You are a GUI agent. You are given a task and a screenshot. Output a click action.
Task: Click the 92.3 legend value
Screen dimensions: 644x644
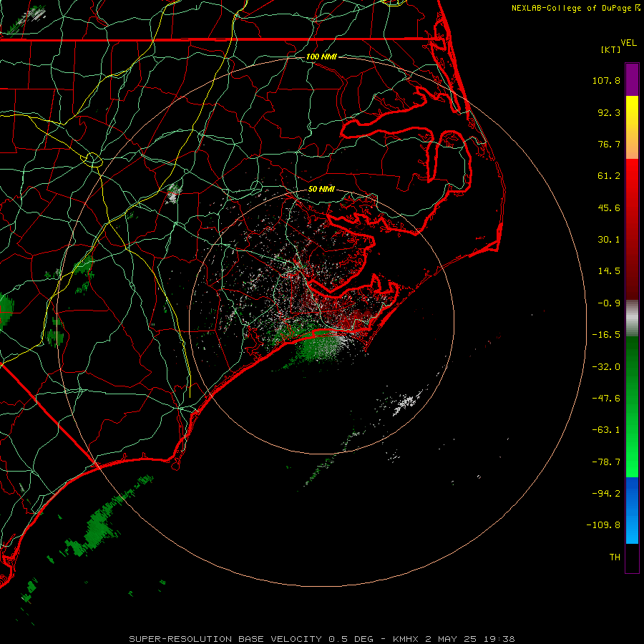[x=609, y=112]
